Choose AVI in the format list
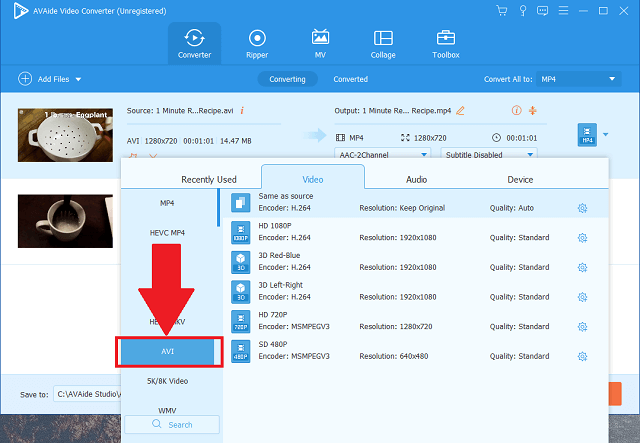The image size is (640, 443). coord(167,351)
